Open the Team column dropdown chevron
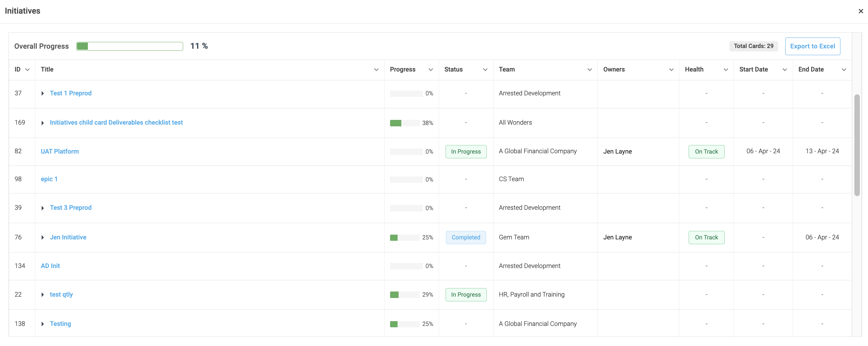This screenshot has width=868, height=346. (x=590, y=69)
